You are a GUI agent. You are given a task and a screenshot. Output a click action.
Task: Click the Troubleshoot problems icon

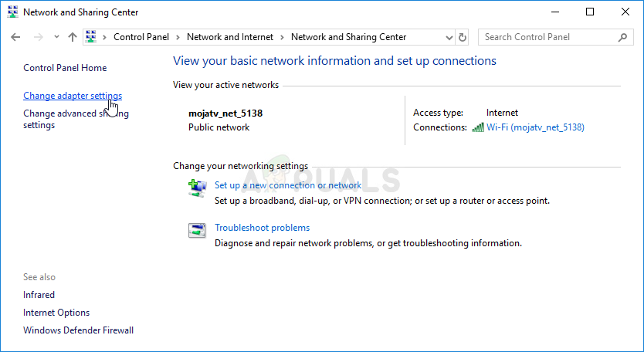[197, 230]
